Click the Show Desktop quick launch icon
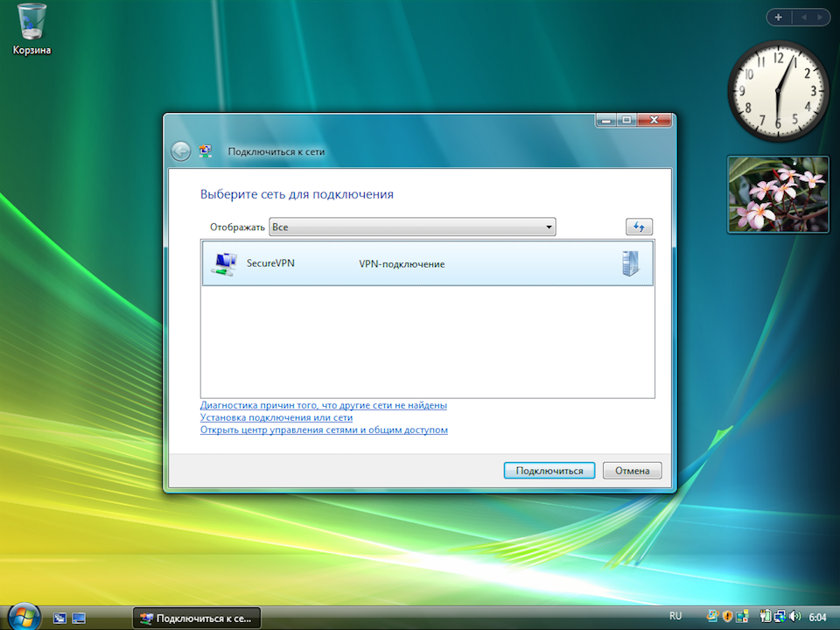This screenshot has height=630, width=840. [x=59, y=618]
